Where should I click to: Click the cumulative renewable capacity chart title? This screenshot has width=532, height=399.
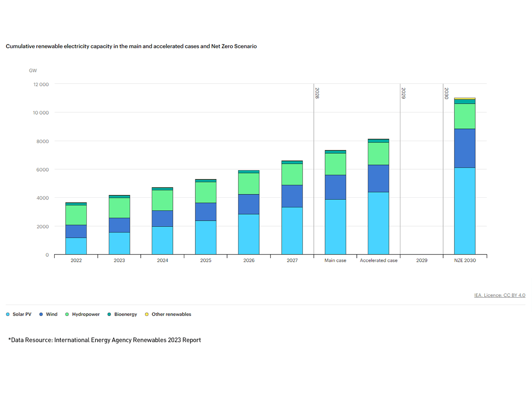[131, 46]
